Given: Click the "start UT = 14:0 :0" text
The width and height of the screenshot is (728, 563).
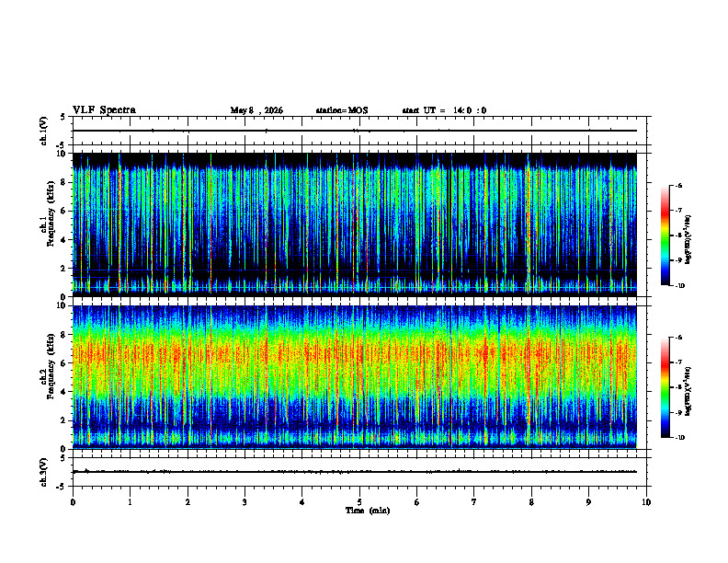Looking at the screenshot, I should click(x=444, y=110).
